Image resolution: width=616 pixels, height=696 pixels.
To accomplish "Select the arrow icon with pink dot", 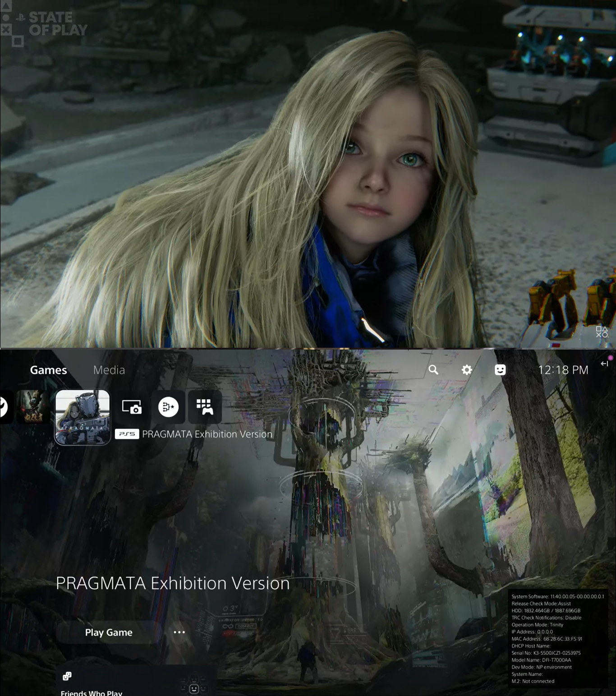I will (605, 363).
